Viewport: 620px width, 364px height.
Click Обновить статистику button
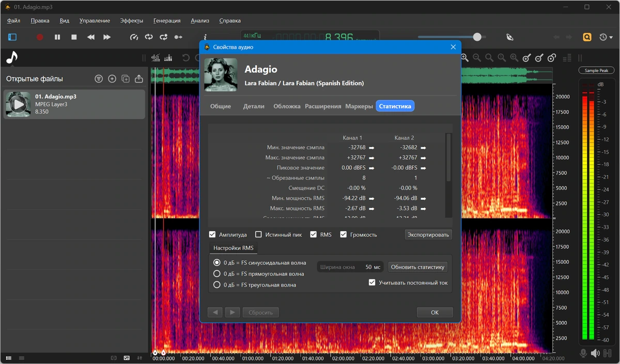click(418, 267)
